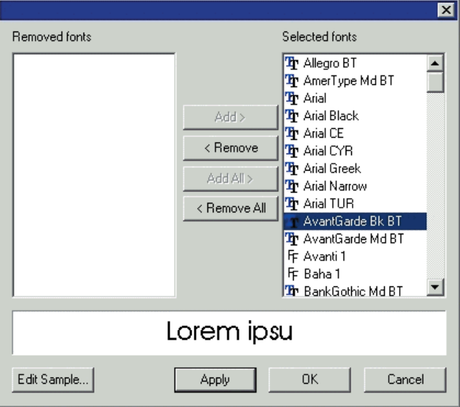Image resolution: width=460 pixels, height=407 pixels.
Task: Select Arial Narrow font entry
Action: pyautogui.click(x=355, y=186)
